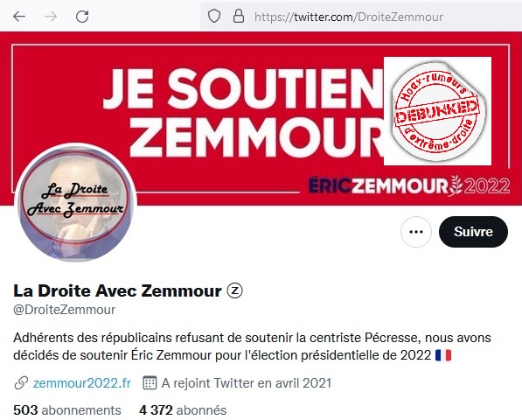Click the browser back arrow

coord(19,16)
